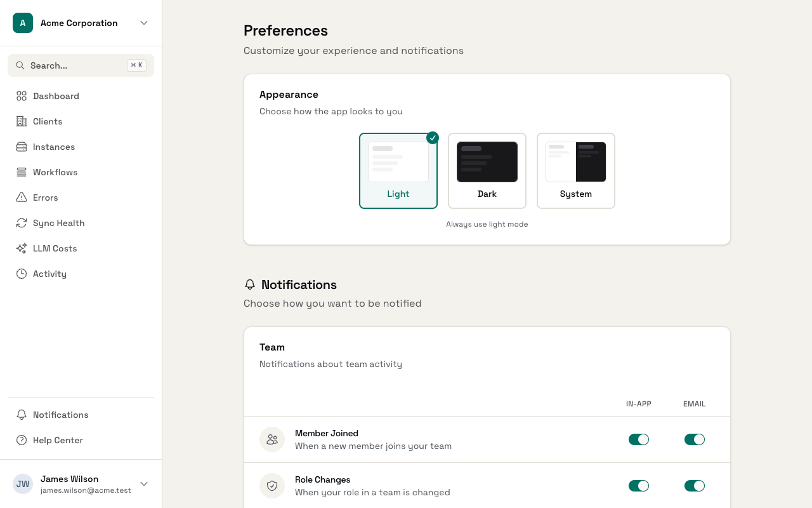The height and width of the screenshot is (508, 812).
Task: Select the Dashboard icon in the sidebar
Action: click(x=22, y=96)
